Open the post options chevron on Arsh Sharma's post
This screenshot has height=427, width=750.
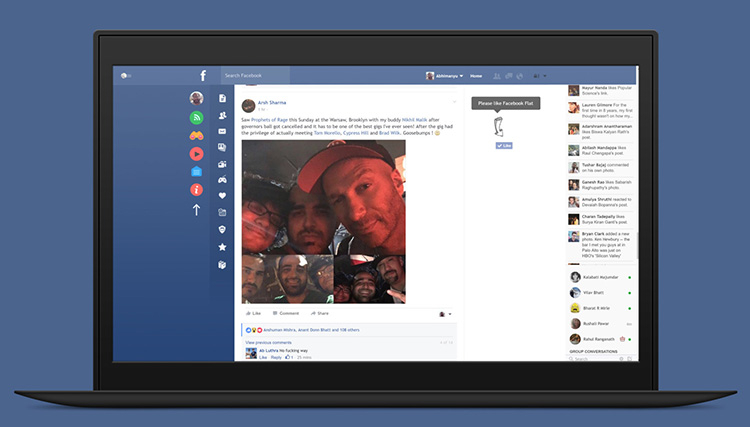pyautogui.click(x=453, y=101)
